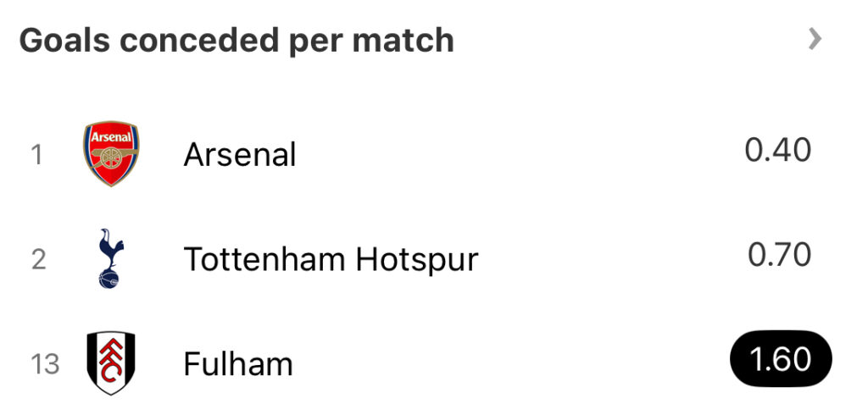Screen dimensions: 868x415
Task: Click rank number 13 beside Fulham
Action: (x=46, y=364)
